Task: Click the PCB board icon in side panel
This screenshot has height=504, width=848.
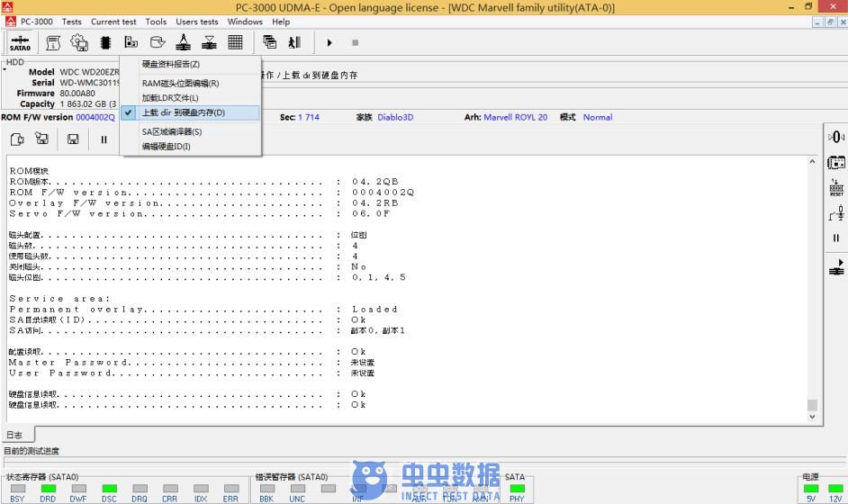Action: click(836, 162)
